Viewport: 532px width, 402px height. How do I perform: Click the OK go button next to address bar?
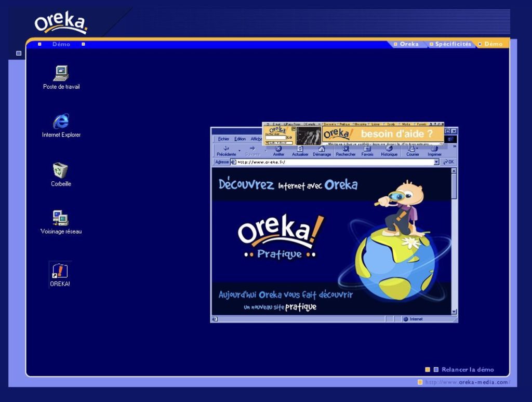448,162
